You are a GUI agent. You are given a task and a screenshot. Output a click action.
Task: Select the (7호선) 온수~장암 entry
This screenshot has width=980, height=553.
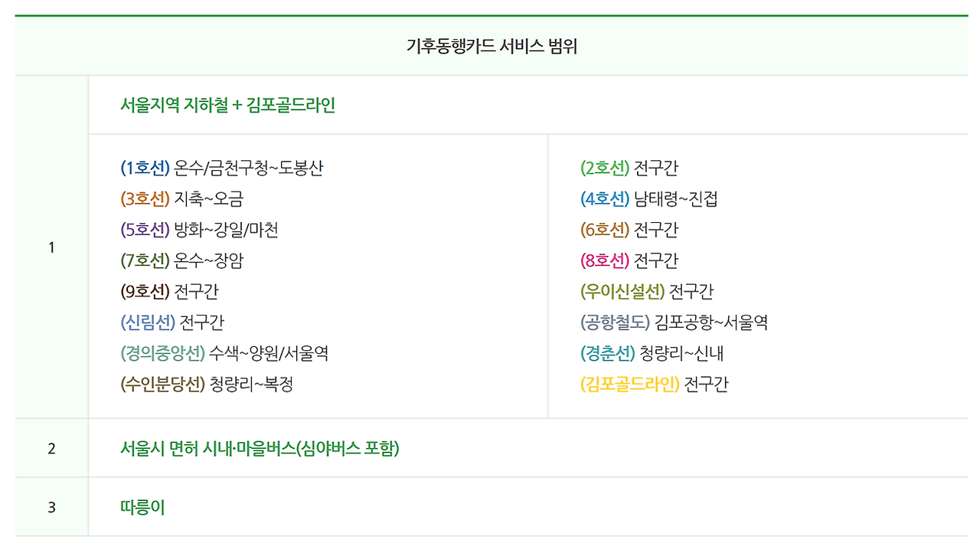182,260
